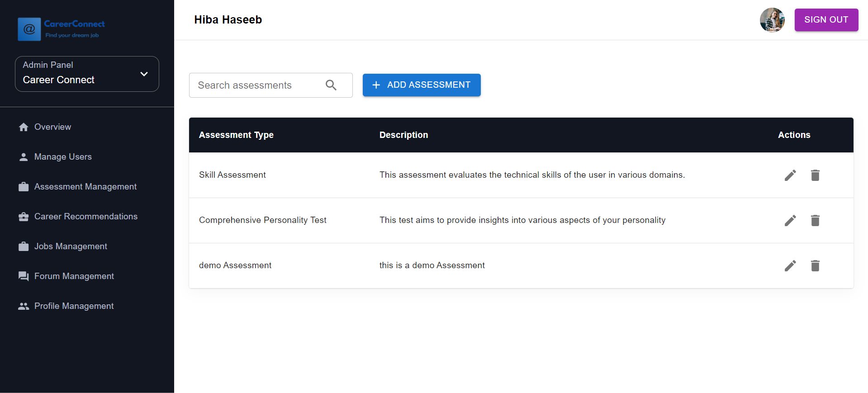Screen dimensions: 868x393
Task: Edit the demo Assessment row
Action: pyautogui.click(x=790, y=265)
